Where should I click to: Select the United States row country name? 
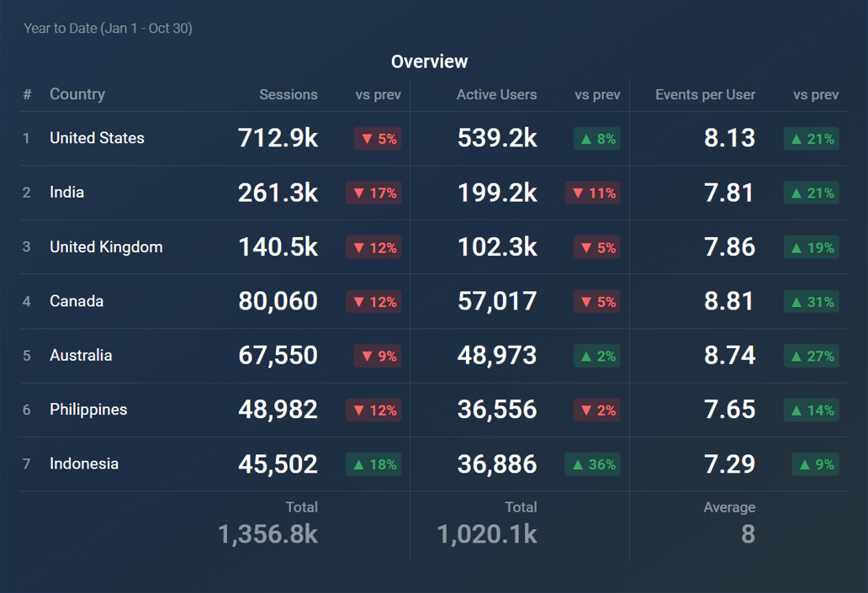(x=97, y=138)
